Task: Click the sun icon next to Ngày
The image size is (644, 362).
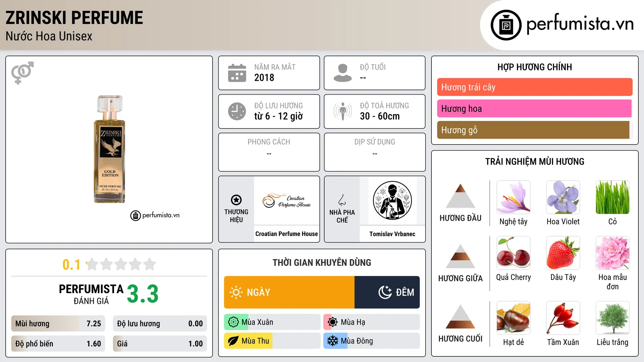Action: [236, 292]
